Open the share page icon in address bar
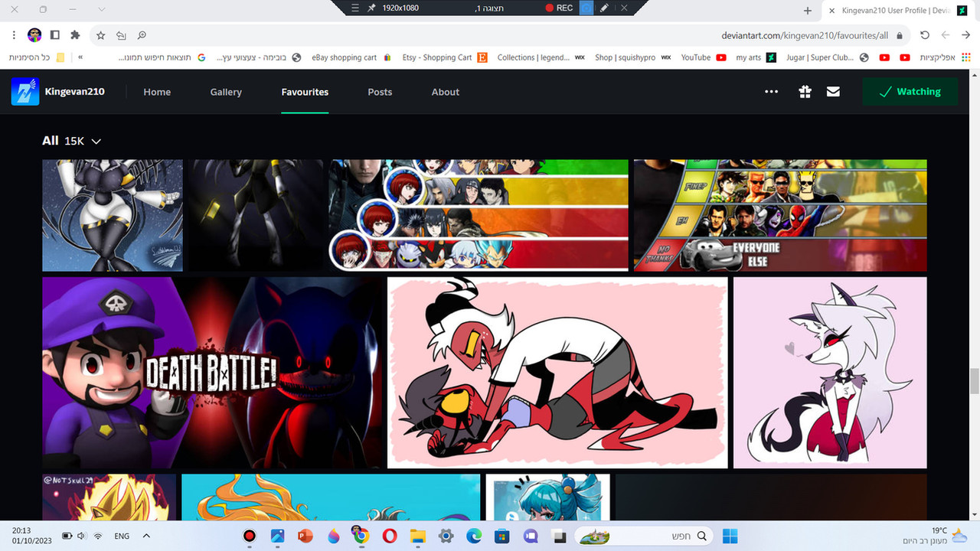This screenshot has height=551, width=980. 121,35
